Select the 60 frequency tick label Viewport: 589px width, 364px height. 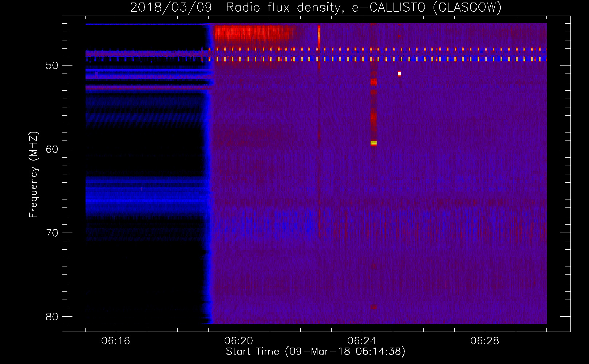coord(52,149)
